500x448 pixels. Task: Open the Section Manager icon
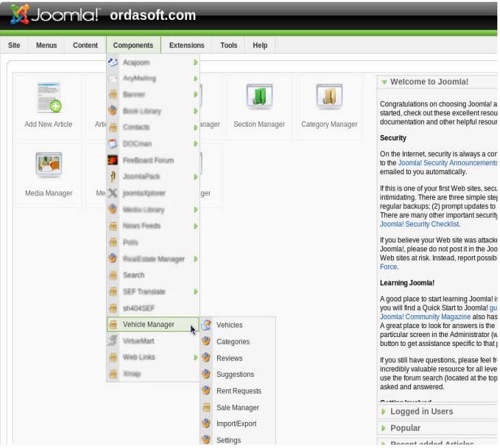(260, 96)
